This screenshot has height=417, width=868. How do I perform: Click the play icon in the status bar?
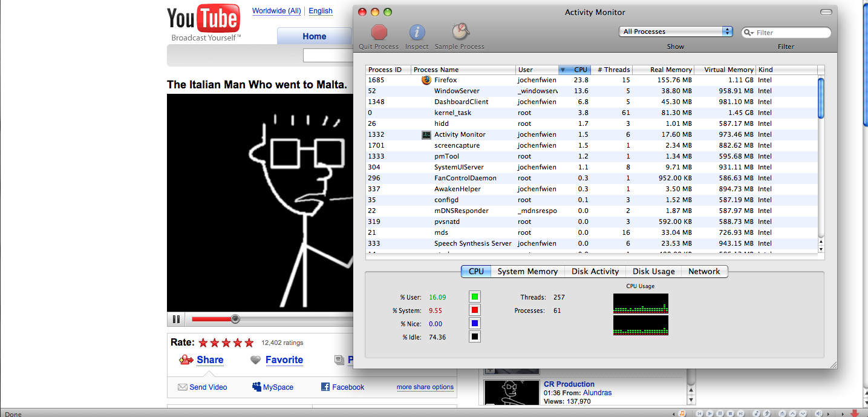[710, 413]
